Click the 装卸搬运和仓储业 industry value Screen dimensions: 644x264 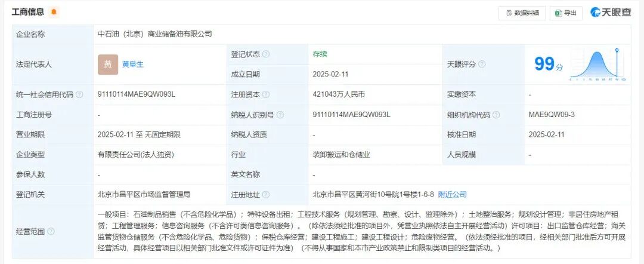pyautogui.click(x=341, y=155)
